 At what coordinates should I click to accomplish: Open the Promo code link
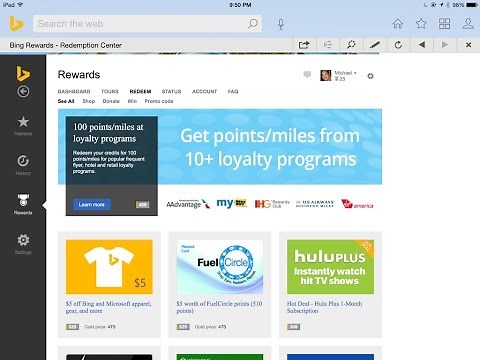coord(159,101)
